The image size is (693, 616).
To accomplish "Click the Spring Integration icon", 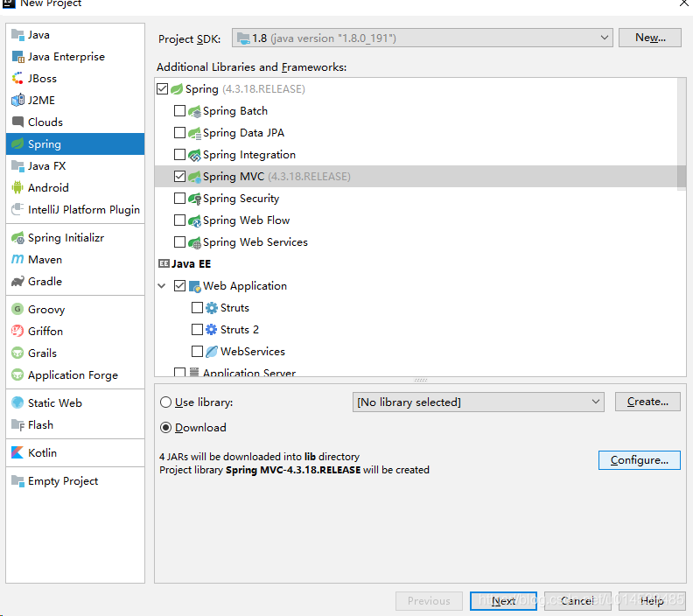I will pos(194,155).
